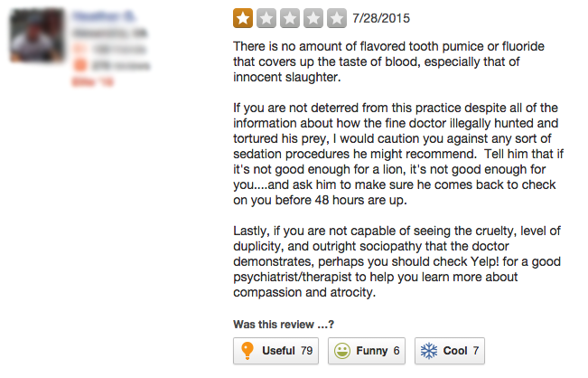Click the review date 7/28/2015
Screen dimensions: 588x378
(x=380, y=17)
